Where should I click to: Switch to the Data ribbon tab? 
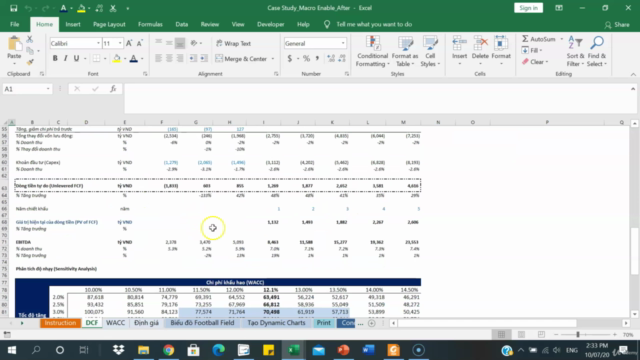[x=182, y=24]
